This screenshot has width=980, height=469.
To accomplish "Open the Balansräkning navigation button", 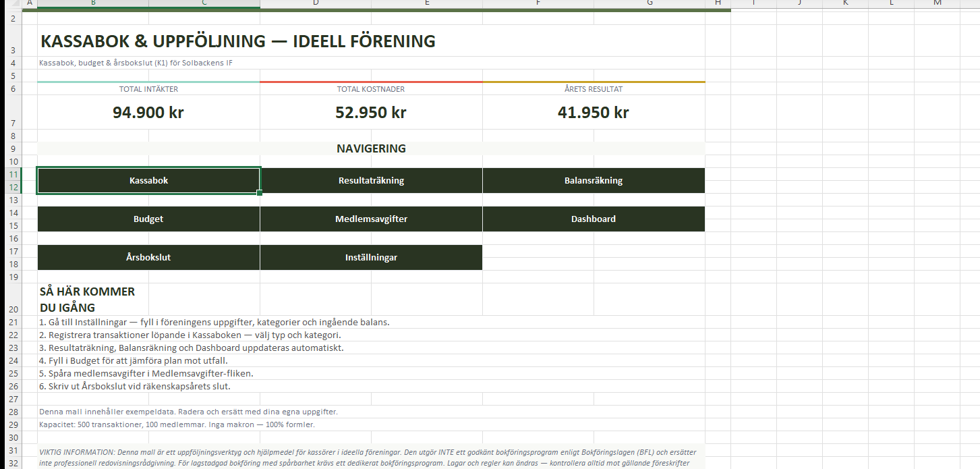I will point(593,180).
